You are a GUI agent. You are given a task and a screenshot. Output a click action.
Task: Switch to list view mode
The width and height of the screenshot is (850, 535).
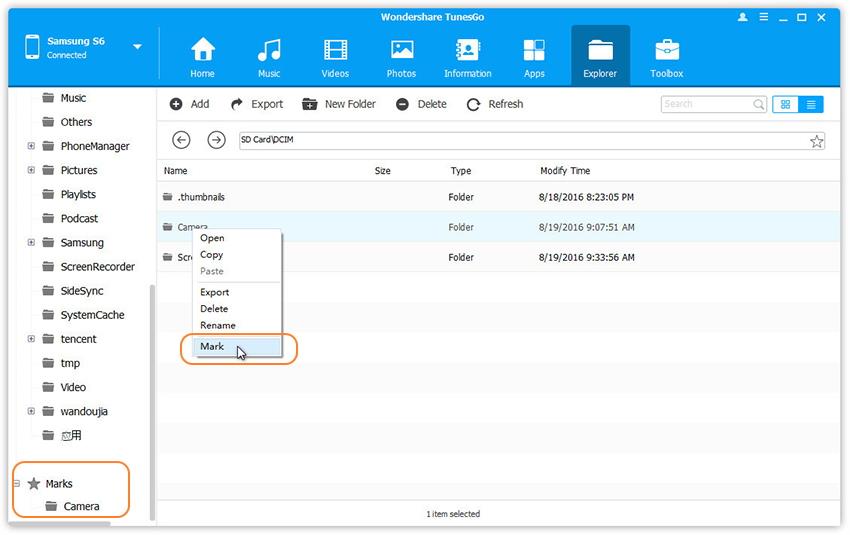[x=810, y=104]
